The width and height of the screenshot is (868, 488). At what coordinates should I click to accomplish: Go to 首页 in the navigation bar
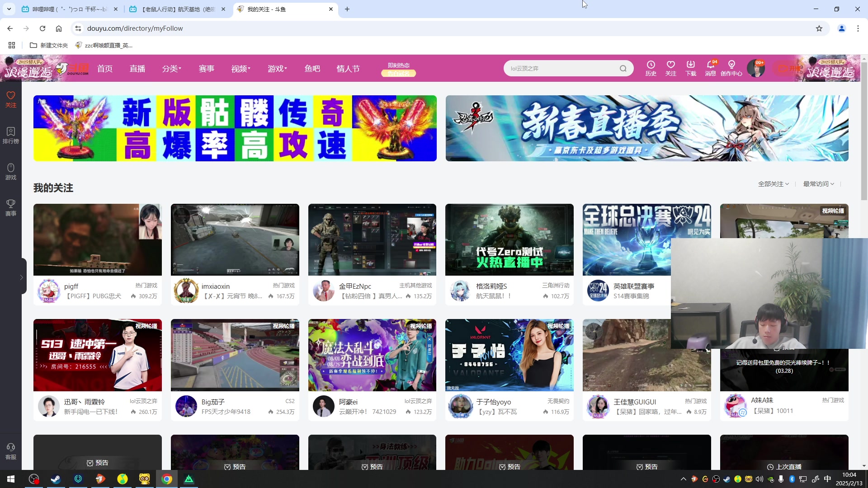point(105,69)
